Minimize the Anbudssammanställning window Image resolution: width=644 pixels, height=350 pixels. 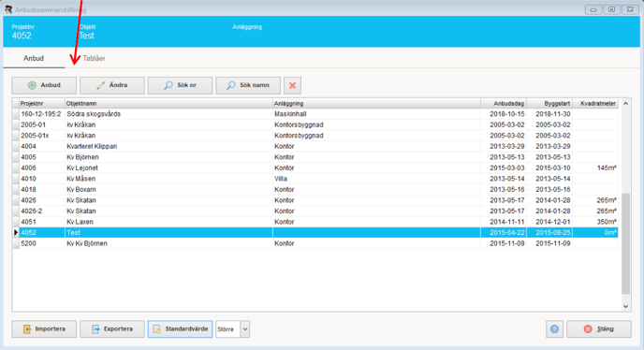point(593,9)
